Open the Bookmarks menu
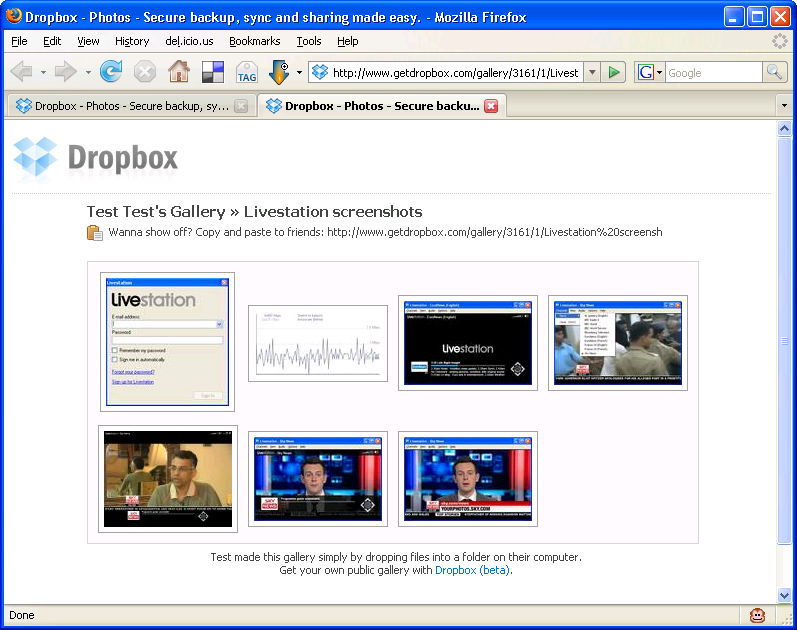797x630 pixels. [x=255, y=41]
